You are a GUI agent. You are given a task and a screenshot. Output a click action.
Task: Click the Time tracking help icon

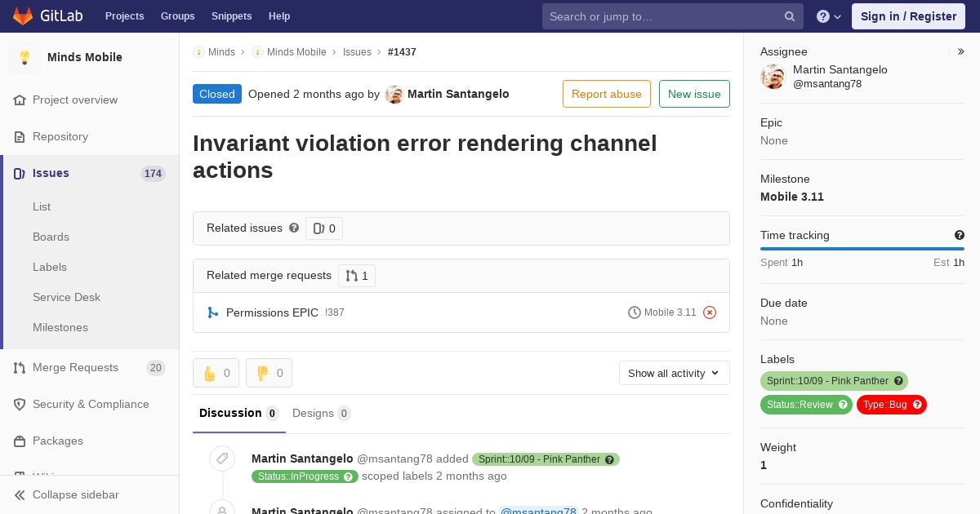pos(960,235)
